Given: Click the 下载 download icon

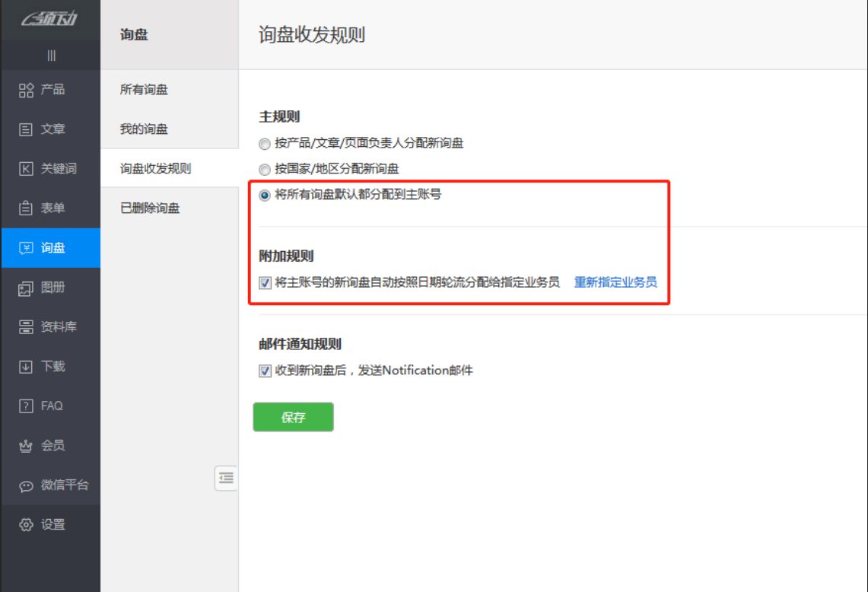Looking at the screenshot, I should [x=26, y=367].
